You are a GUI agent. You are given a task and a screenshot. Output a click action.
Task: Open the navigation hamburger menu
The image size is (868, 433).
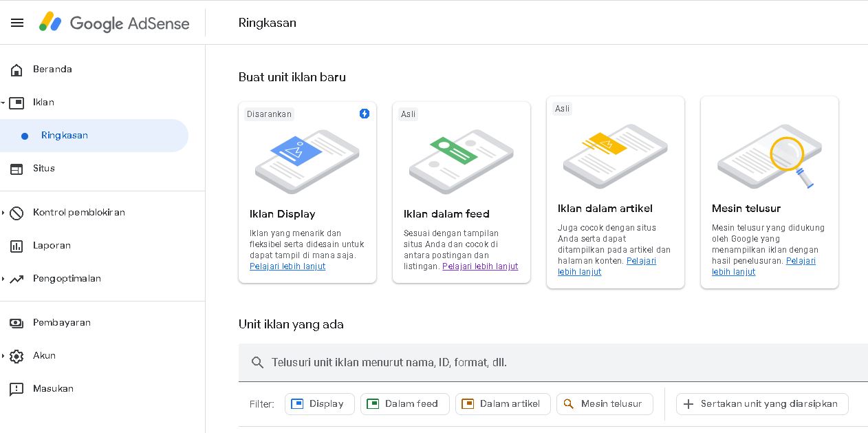(17, 23)
